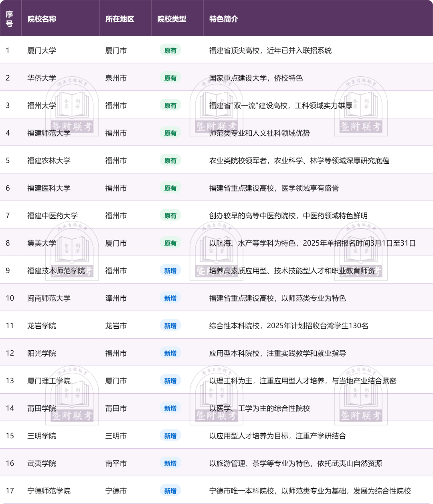Click the 武夷学院 school name
Image resolution: width=433 pixels, height=504 pixels.
(x=42, y=463)
